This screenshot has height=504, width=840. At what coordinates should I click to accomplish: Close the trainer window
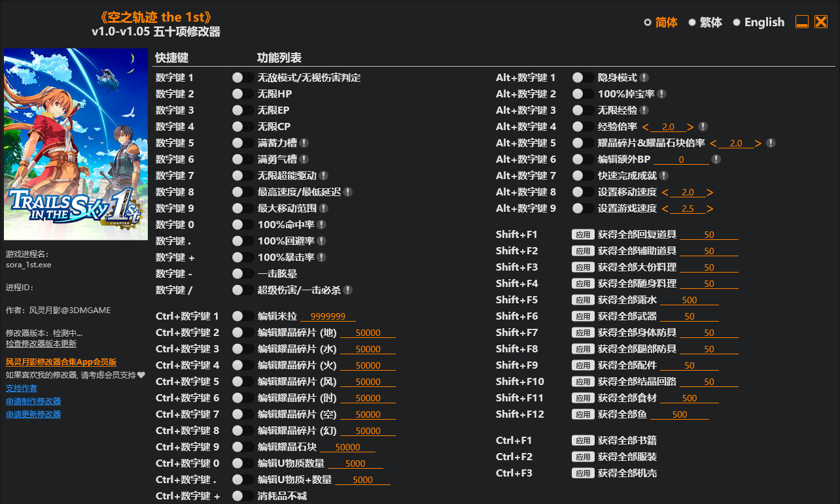821,22
